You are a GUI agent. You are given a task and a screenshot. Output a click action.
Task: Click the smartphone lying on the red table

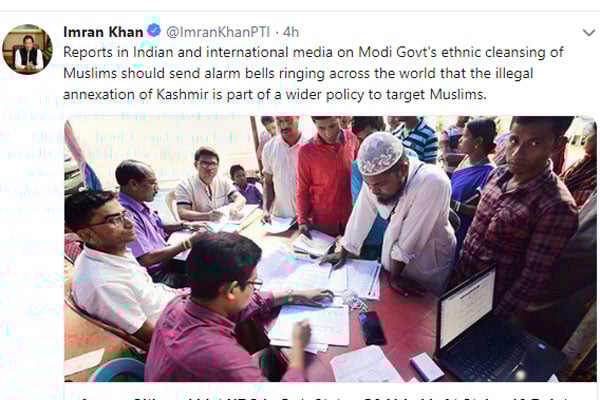(x=372, y=328)
